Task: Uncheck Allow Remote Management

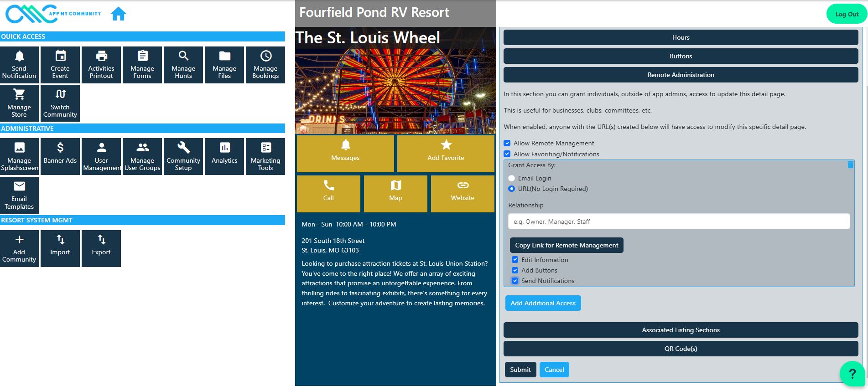Action: pyautogui.click(x=507, y=143)
